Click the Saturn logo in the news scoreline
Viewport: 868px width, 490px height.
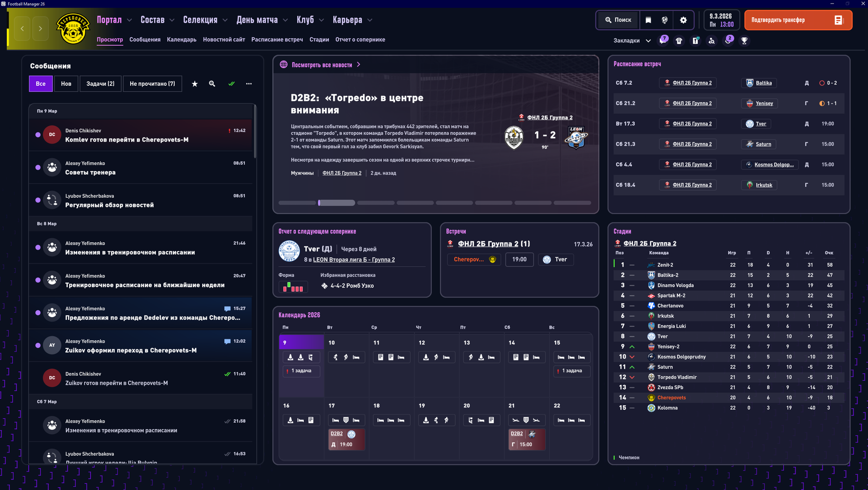[576, 137]
